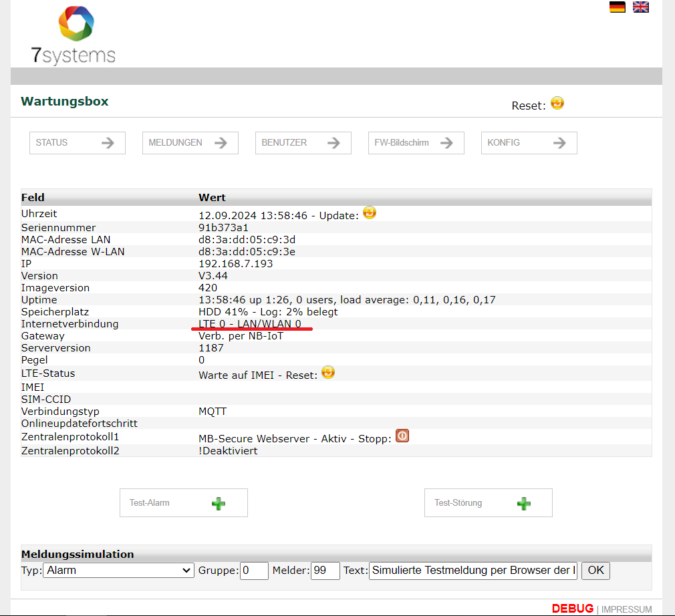The width and height of the screenshot is (675, 616).
Task: Click the device Reset icon next to Wartungsbox
Action: click(557, 104)
